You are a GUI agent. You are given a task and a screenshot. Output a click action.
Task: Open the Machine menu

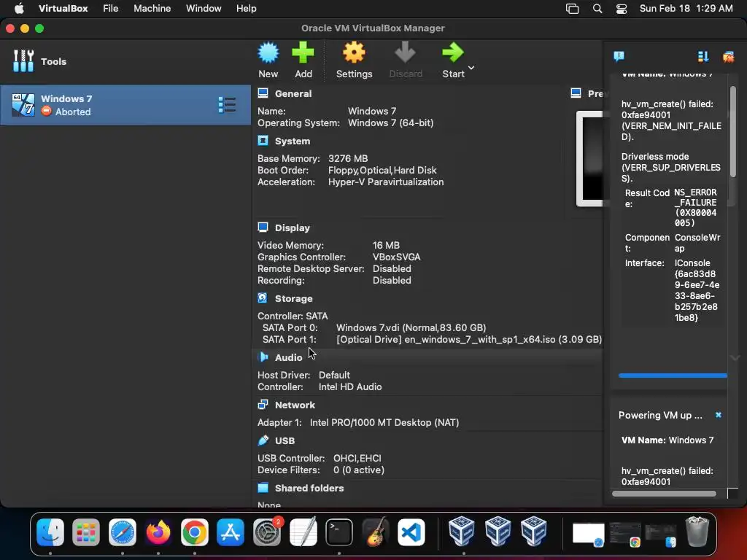click(x=152, y=8)
